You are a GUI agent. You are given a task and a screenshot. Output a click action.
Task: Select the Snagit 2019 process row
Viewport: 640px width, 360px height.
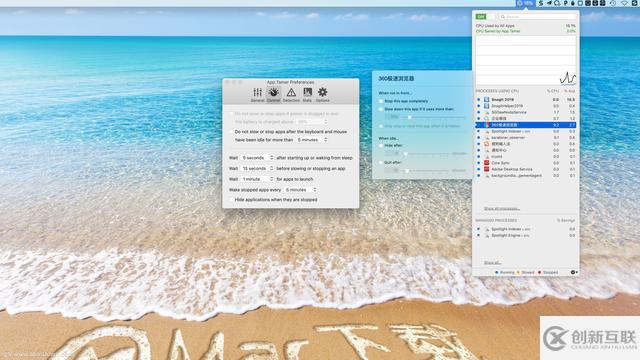point(526,99)
